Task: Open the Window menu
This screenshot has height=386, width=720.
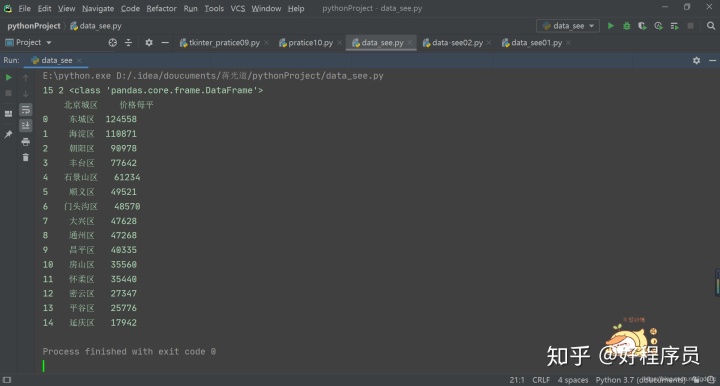Action: point(266,8)
